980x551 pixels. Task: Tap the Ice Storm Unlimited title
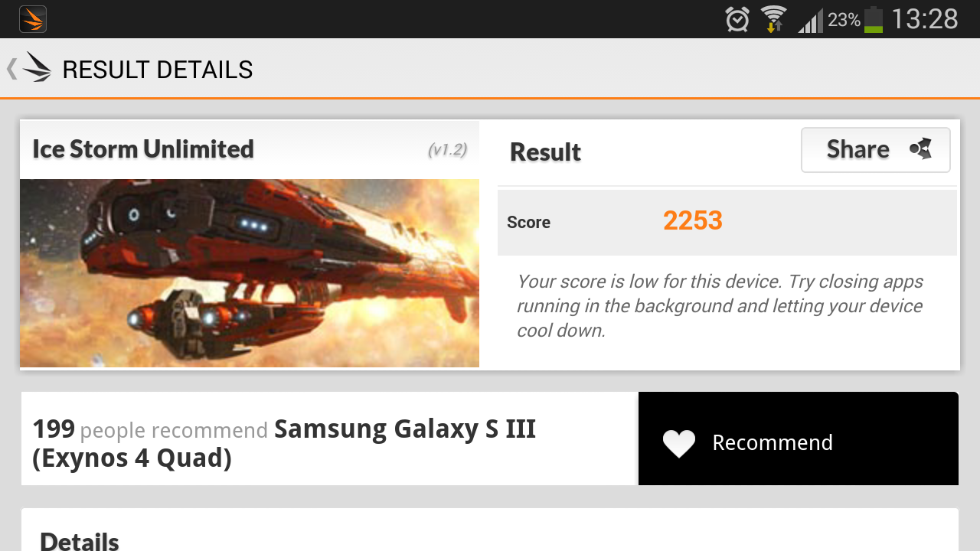(143, 148)
